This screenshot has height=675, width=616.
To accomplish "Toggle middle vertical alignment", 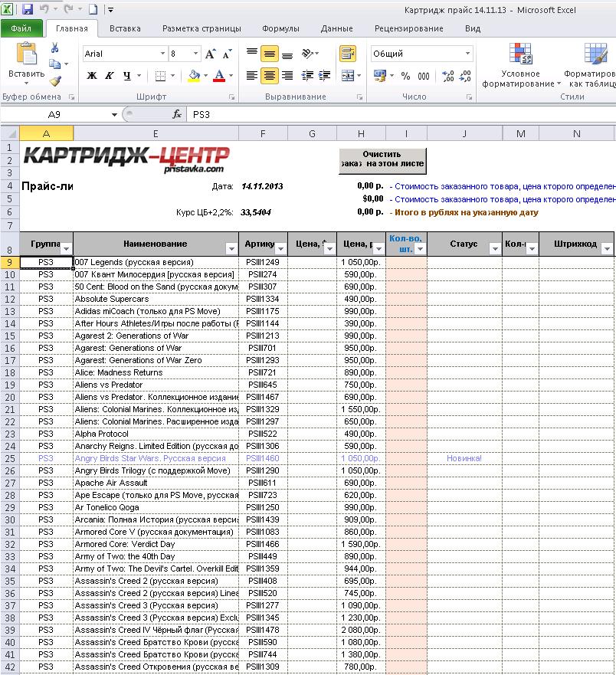I will click(270, 54).
